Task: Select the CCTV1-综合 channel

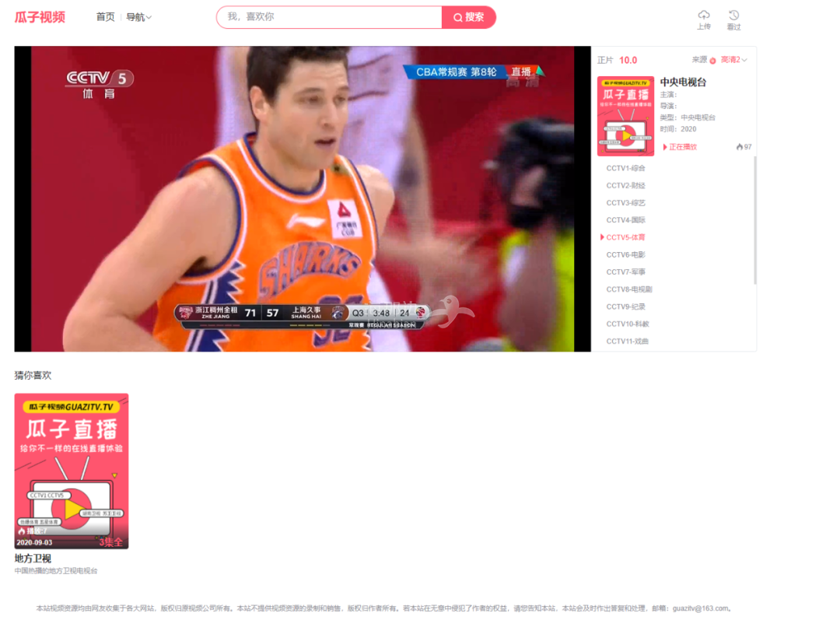Action: 625,168
